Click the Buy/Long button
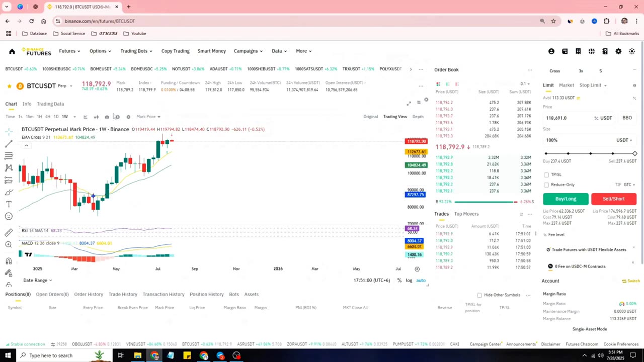 566,199
